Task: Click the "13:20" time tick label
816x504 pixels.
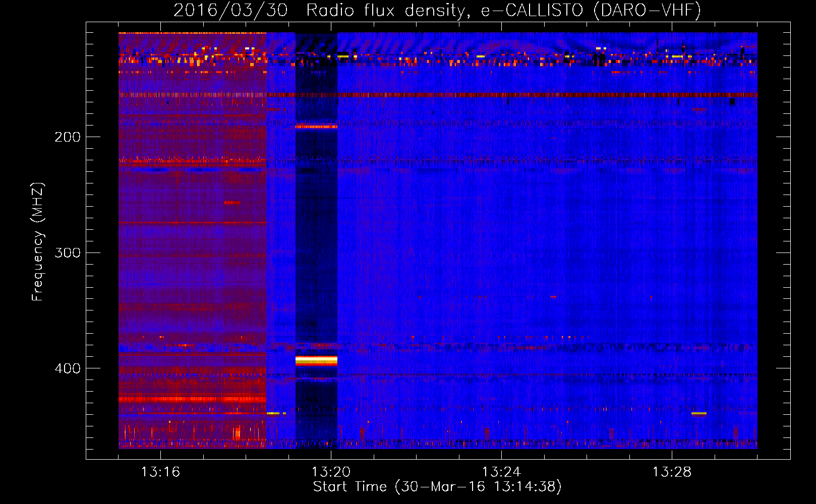Action: (331, 472)
